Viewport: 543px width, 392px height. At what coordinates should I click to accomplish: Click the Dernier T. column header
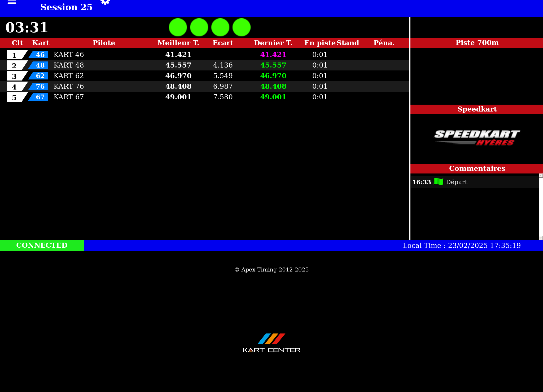273,43
